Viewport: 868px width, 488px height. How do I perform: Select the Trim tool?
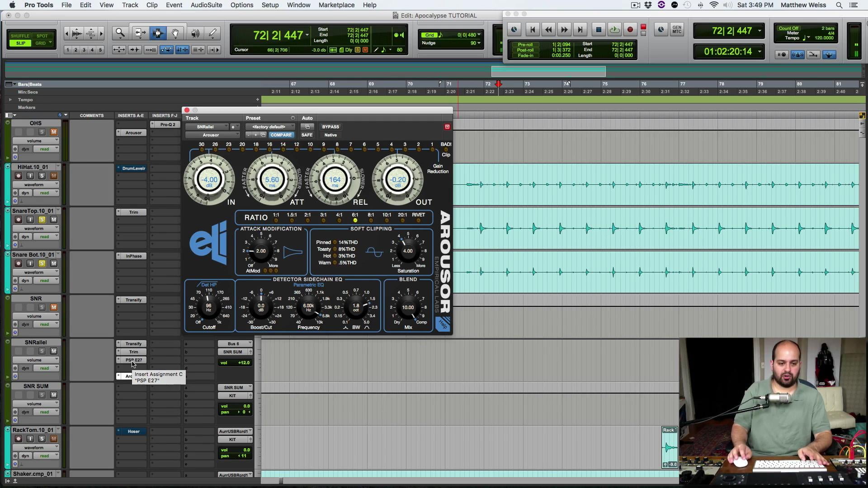pyautogui.click(x=140, y=33)
